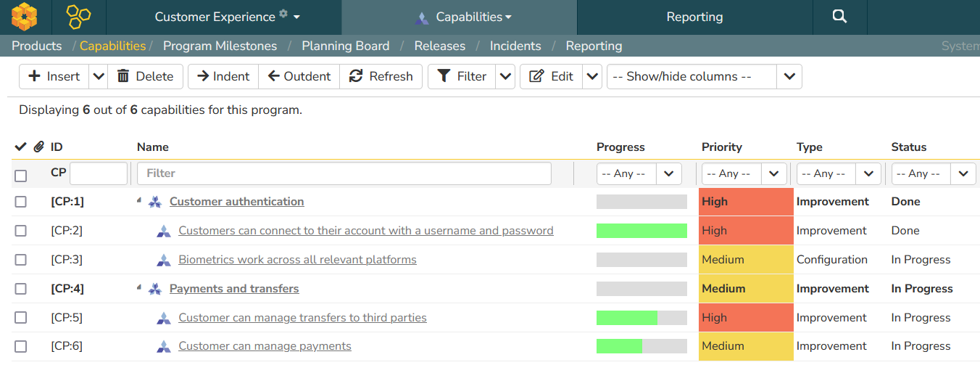Screen dimensions: 980x365
Task: Open the Reporting top menu
Action: tap(694, 17)
